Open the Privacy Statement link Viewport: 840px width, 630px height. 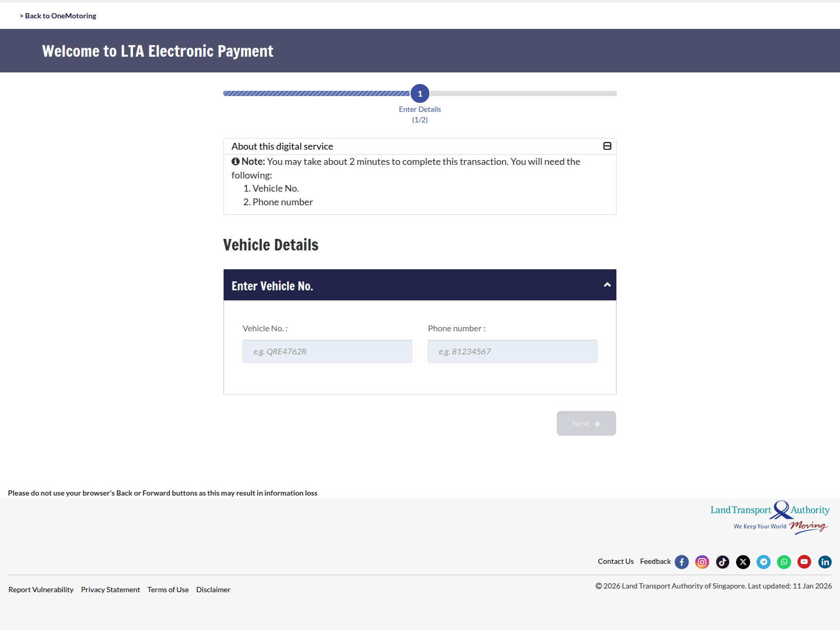click(x=110, y=590)
